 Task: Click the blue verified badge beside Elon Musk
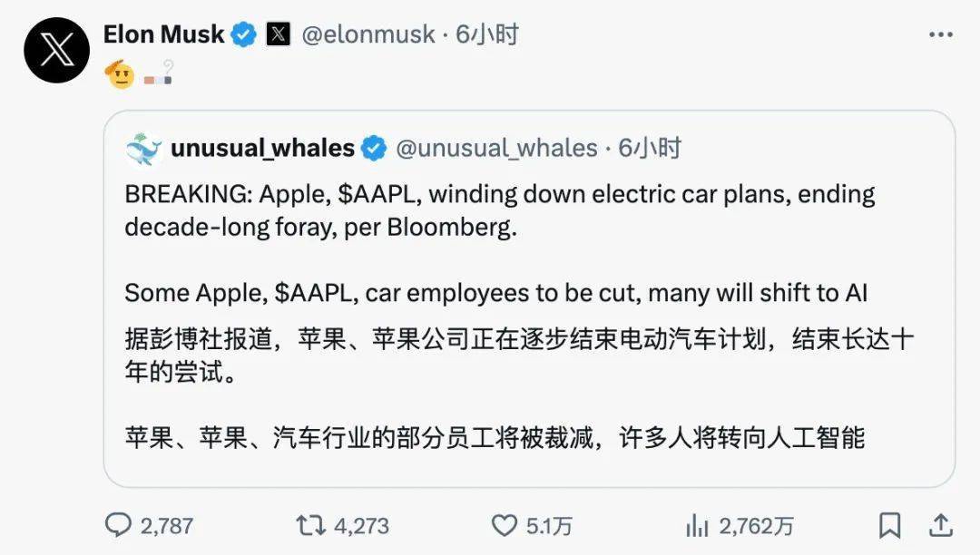point(243,35)
